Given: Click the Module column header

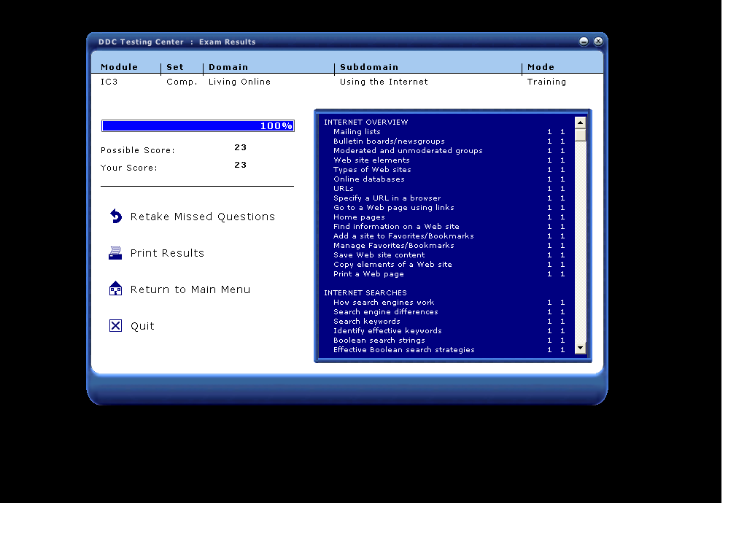Looking at the screenshot, I should click(119, 67).
